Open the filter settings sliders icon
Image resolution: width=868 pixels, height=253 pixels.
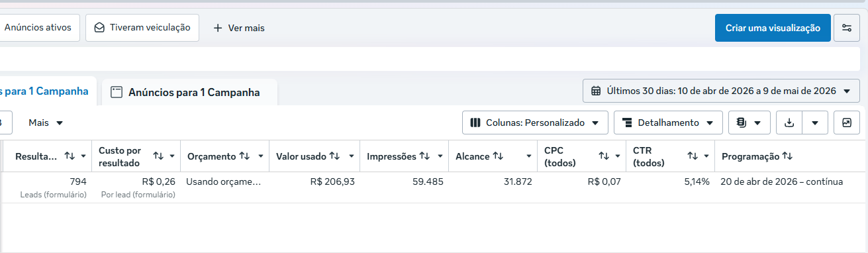pyautogui.click(x=847, y=28)
